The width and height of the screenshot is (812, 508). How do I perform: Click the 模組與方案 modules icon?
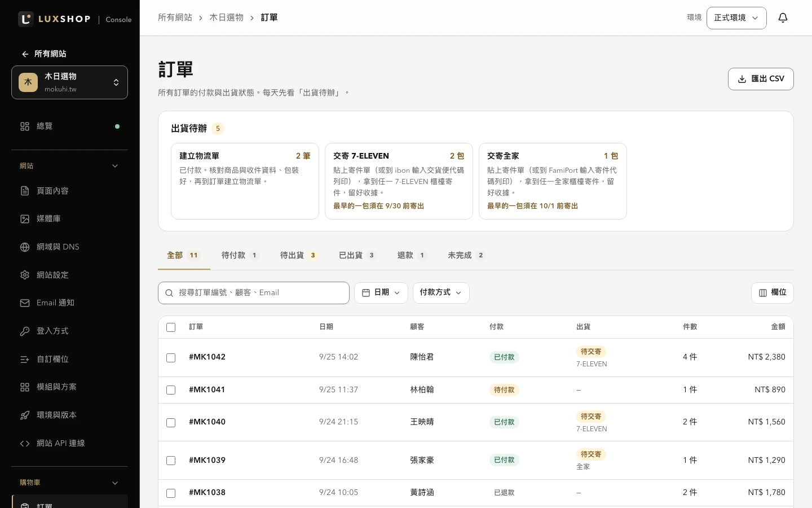[25, 387]
